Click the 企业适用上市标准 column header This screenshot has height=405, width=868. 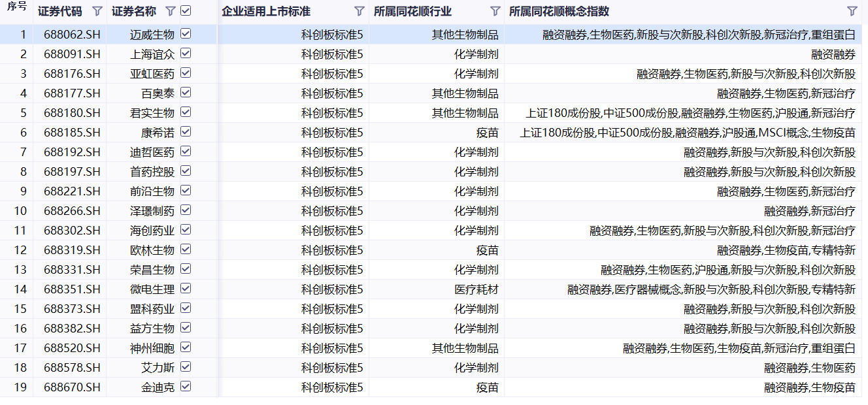click(266, 12)
